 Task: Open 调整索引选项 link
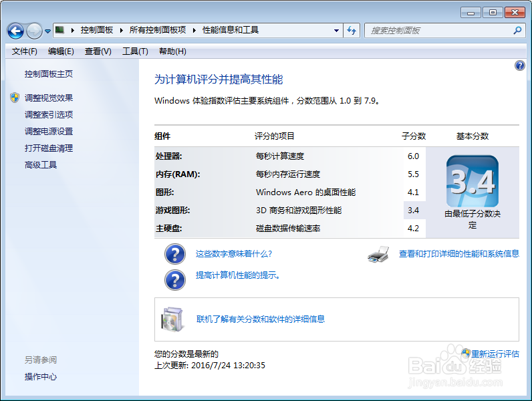(49, 114)
